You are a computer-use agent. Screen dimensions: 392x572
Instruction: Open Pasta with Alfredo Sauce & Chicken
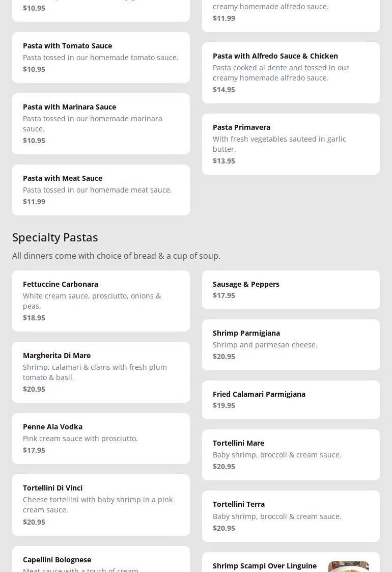pyautogui.click(x=291, y=72)
